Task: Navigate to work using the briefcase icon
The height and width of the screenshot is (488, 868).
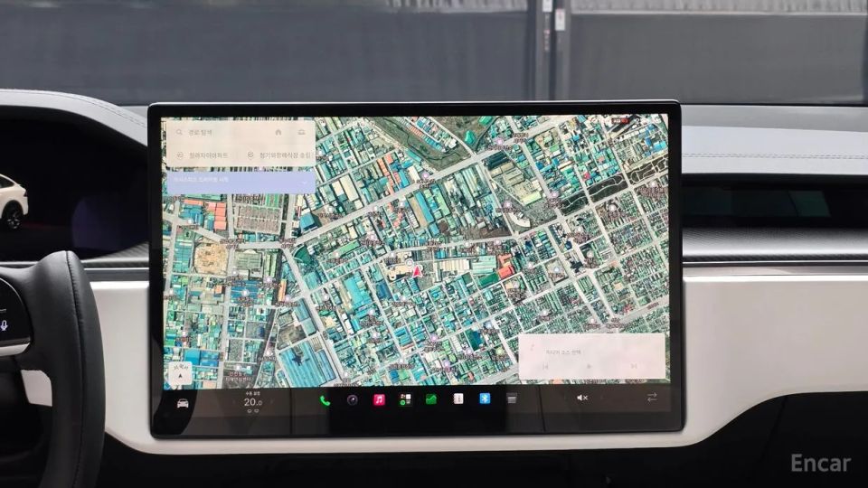Action: (302, 132)
